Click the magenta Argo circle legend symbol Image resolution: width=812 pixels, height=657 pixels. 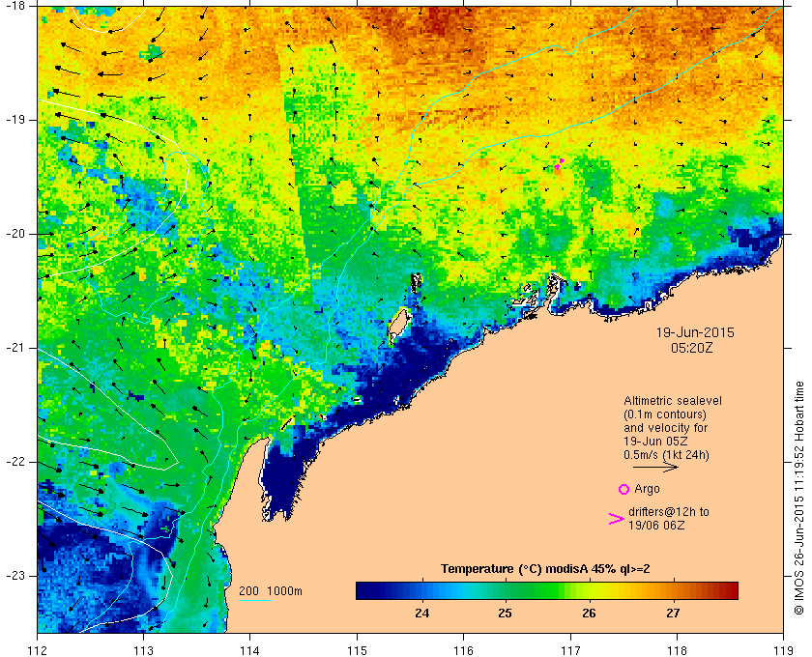tap(624, 489)
